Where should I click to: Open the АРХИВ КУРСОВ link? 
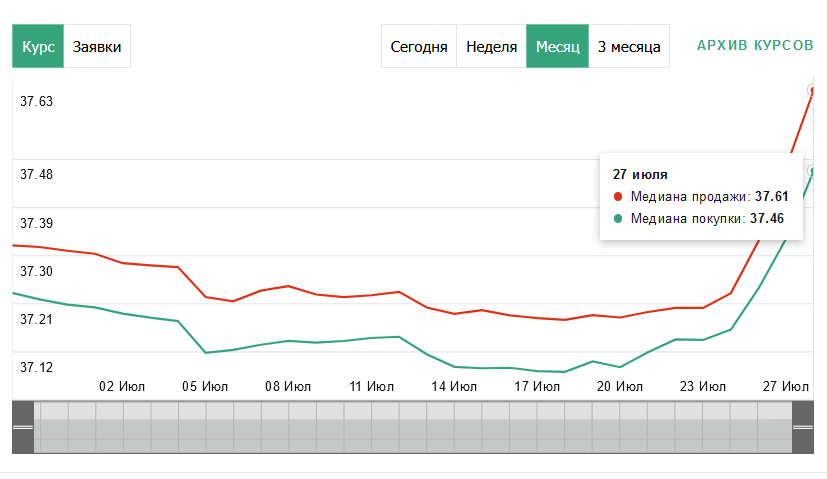click(x=755, y=46)
